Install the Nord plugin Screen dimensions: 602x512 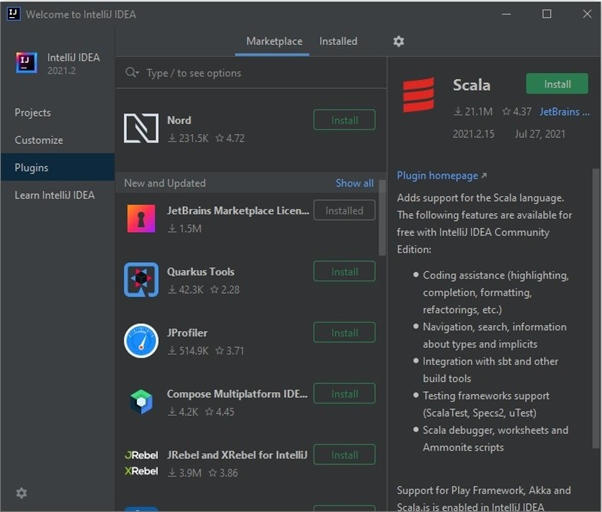click(x=344, y=120)
